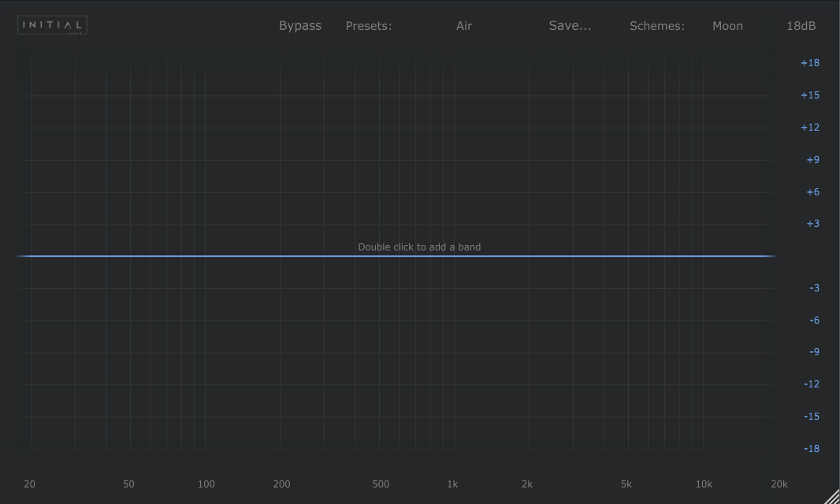
Task: Click the +3 dB scale label
Action: (812, 224)
